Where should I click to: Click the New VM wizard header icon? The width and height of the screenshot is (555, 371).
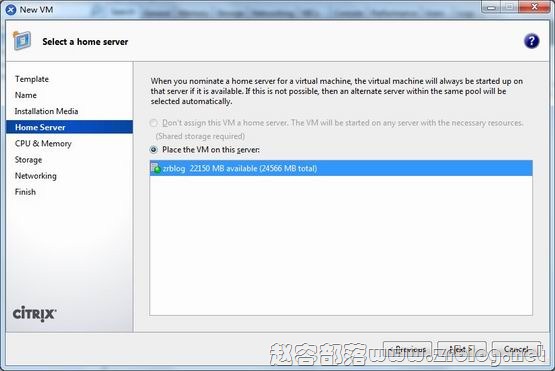point(22,40)
